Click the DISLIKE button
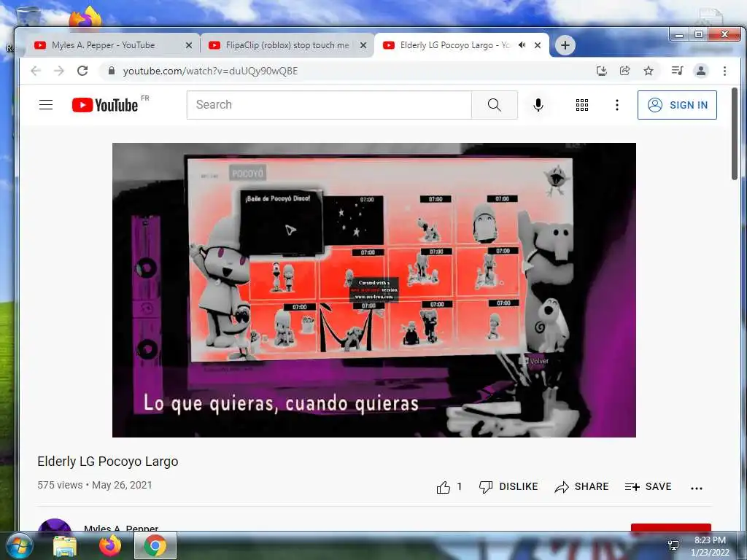 click(x=508, y=486)
